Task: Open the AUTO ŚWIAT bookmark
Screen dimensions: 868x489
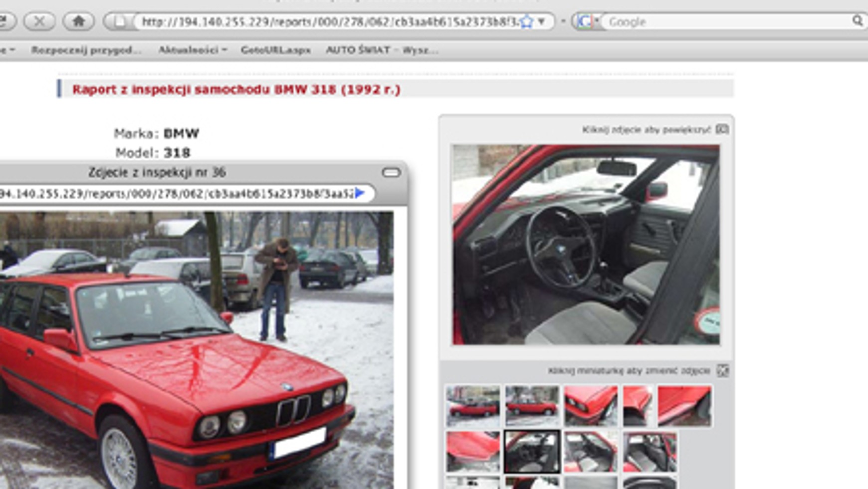Action: [382, 50]
